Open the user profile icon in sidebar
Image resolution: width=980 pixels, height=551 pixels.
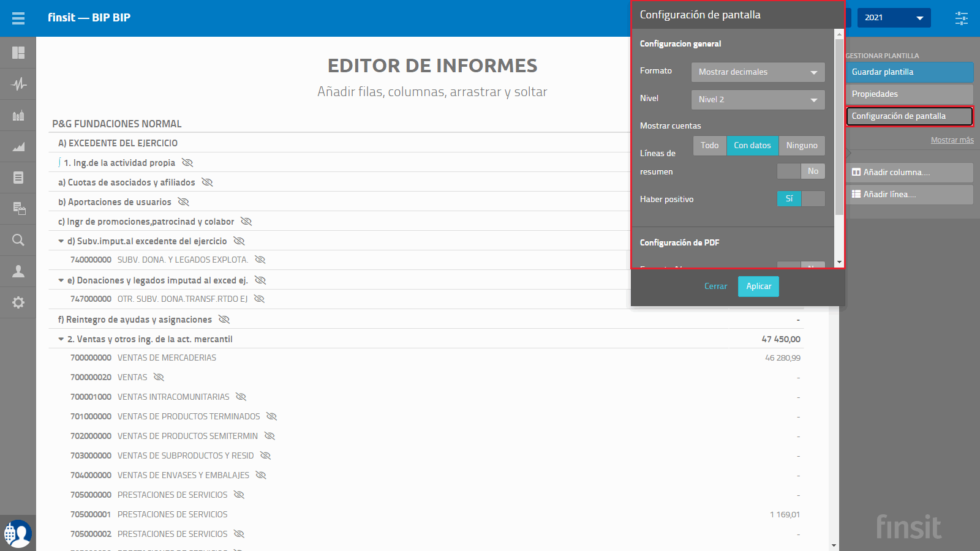18,271
